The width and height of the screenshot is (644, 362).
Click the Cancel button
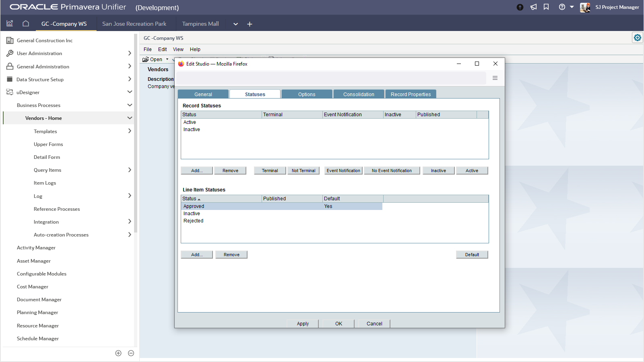tap(374, 323)
